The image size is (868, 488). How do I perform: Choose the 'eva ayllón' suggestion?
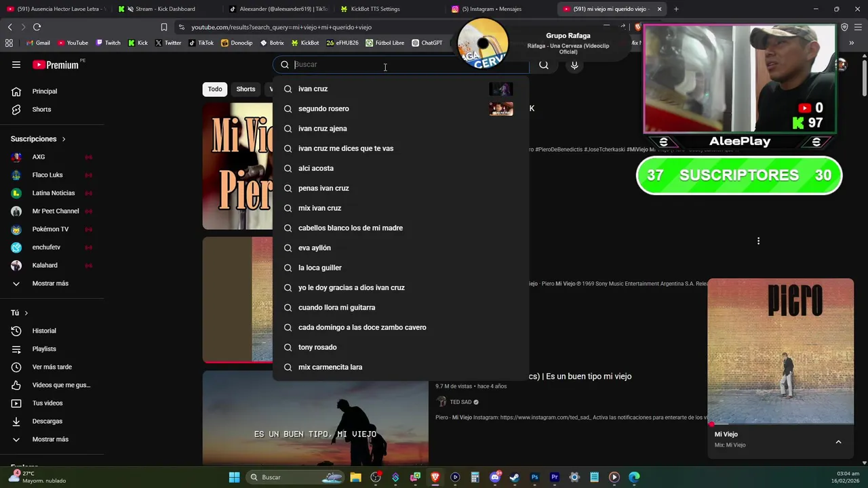pyautogui.click(x=400, y=248)
